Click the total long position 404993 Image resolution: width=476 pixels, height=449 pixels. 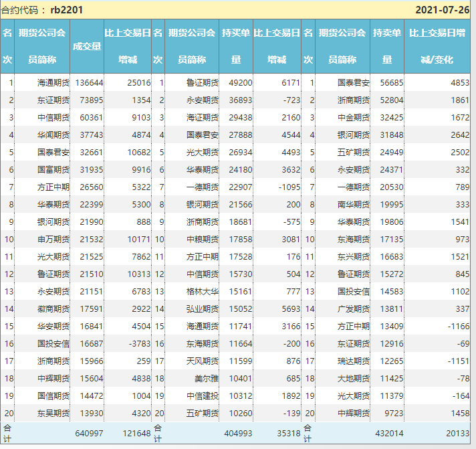[237, 434]
